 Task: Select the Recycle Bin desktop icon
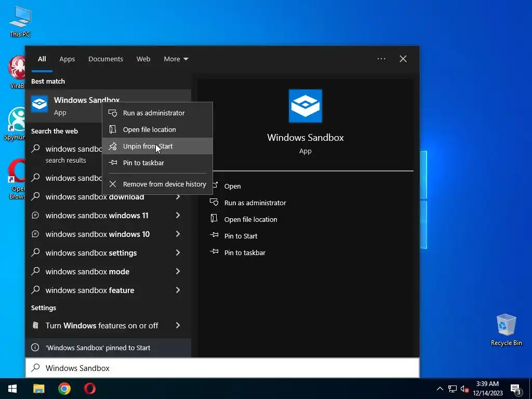click(506, 330)
